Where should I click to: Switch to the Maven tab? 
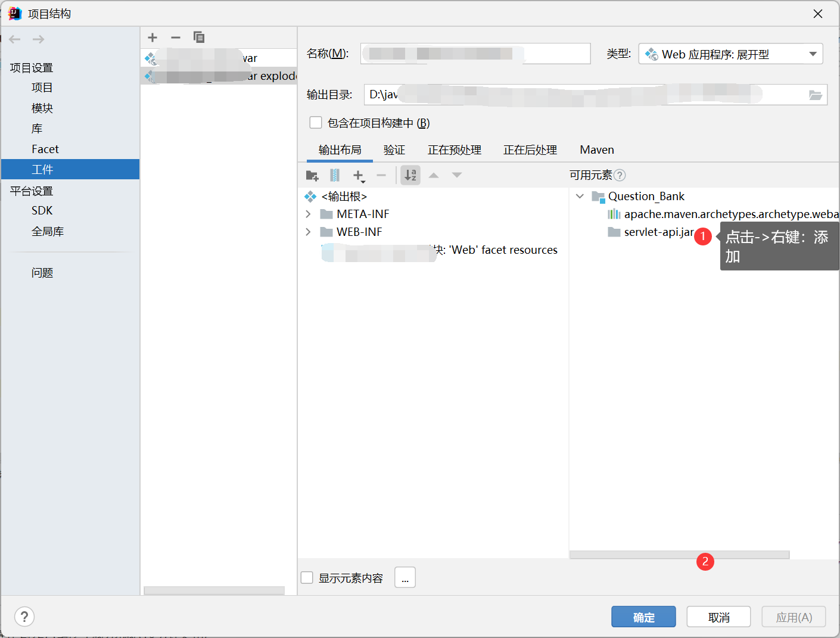pos(597,150)
